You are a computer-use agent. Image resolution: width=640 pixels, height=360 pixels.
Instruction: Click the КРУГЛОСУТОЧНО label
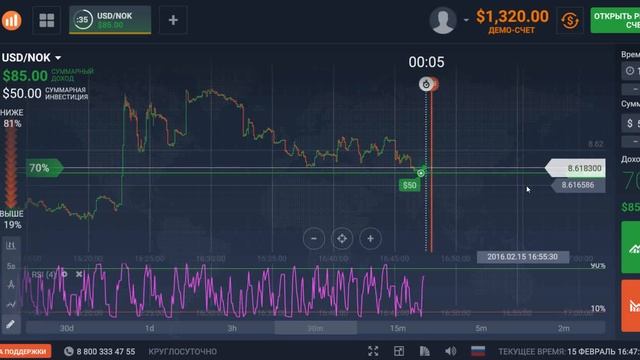[182, 351]
